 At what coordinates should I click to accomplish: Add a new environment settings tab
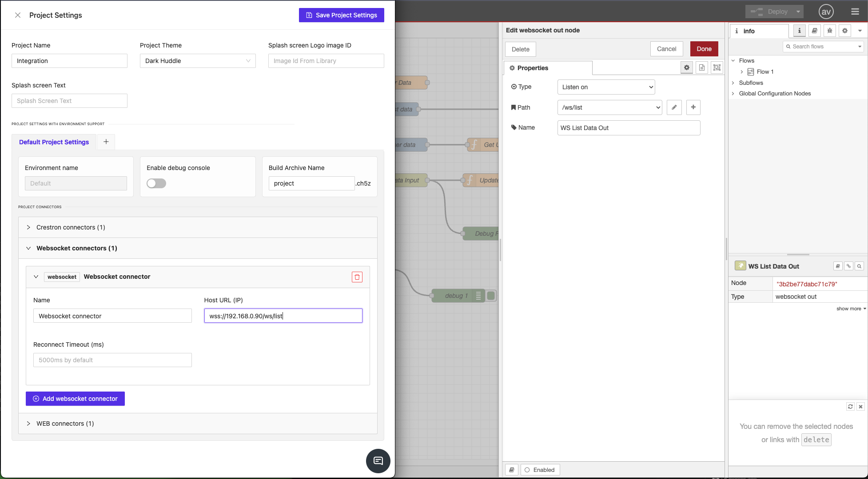(x=106, y=142)
